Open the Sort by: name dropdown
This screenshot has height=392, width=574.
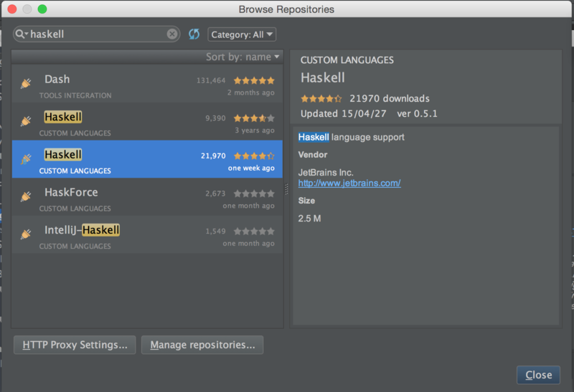tap(243, 57)
